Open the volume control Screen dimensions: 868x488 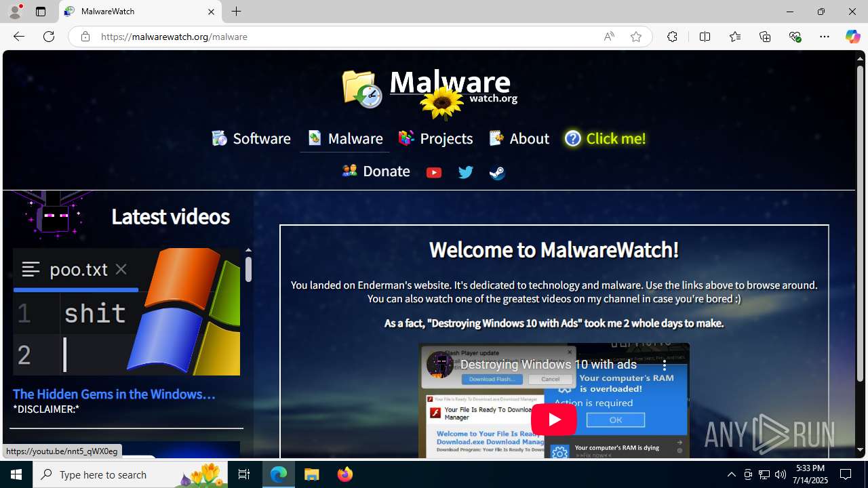[x=780, y=474]
